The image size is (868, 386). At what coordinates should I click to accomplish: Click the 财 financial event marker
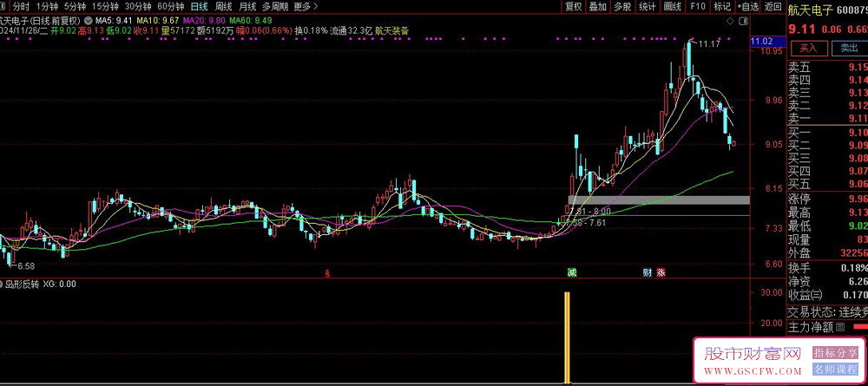pos(647,272)
